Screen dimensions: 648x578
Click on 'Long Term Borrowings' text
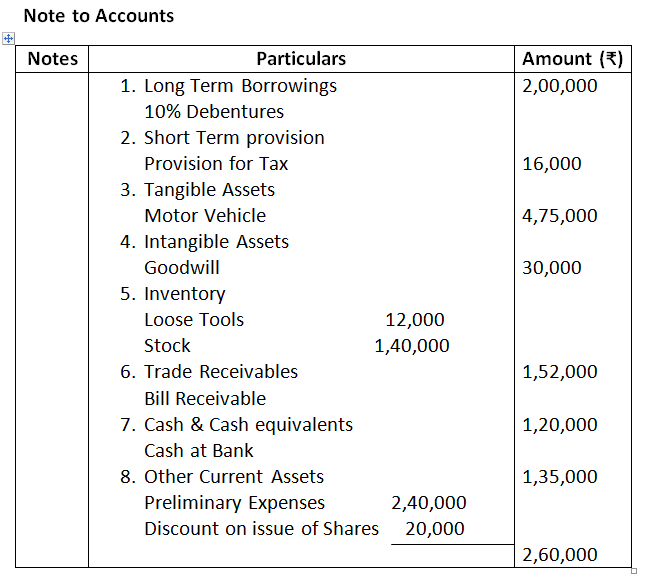240,86
